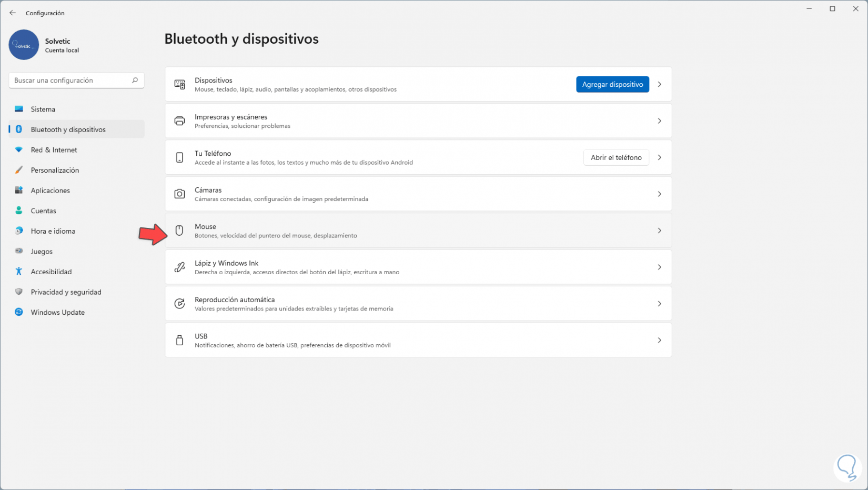Expand the Dispositivos row chevron
Viewport: 868px width, 490px height.
(659, 84)
